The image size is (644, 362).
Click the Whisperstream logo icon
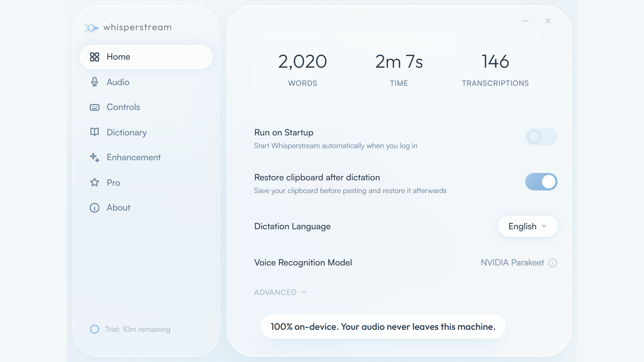(x=91, y=27)
